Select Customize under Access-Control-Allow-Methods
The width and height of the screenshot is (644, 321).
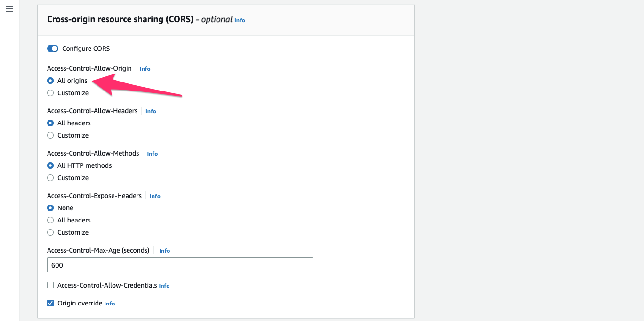coord(50,178)
